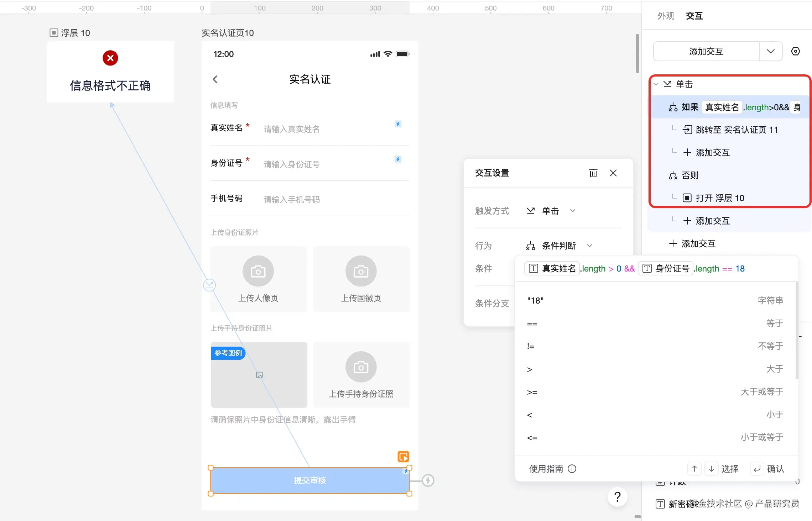Image resolution: width=812 pixels, height=521 pixels.
Task: Collapse the 单击 interaction group
Action: point(656,84)
